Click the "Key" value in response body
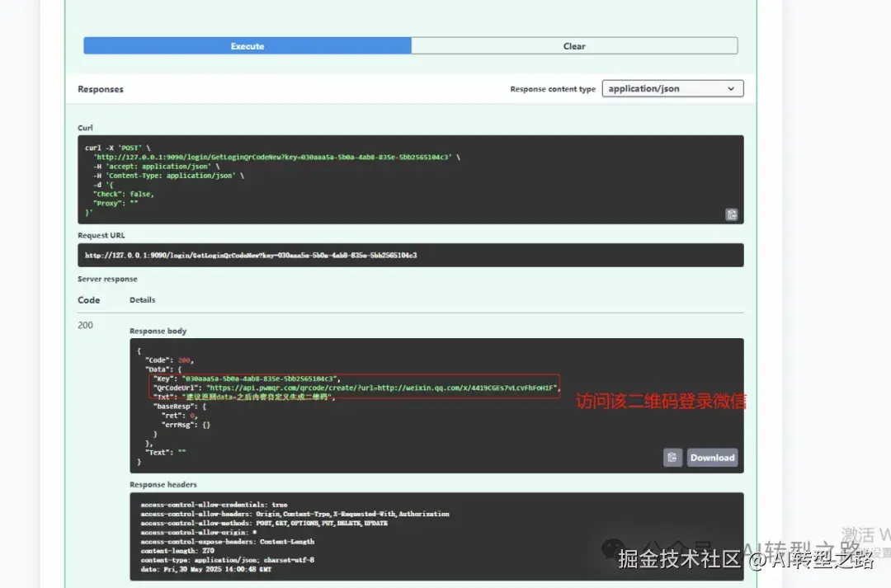Screen dimensions: 891x588 260,379
